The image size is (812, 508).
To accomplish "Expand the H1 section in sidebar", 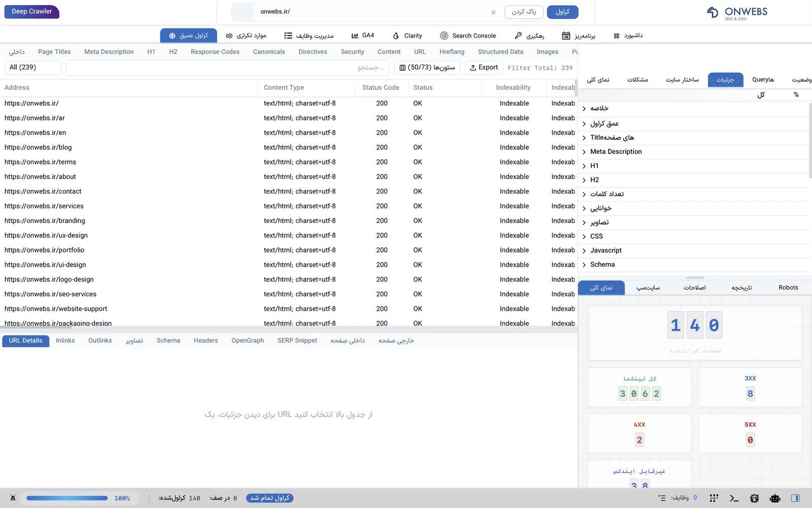I will [693, 166].
